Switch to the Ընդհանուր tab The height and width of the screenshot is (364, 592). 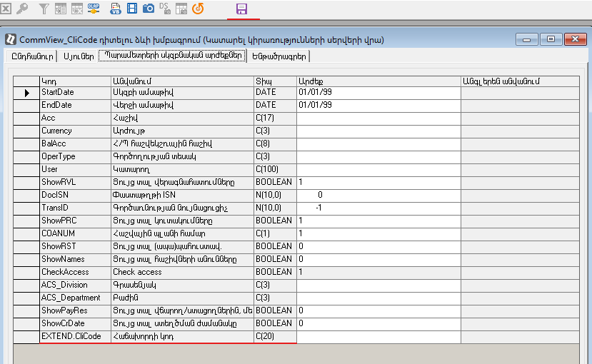coord(32,56)
